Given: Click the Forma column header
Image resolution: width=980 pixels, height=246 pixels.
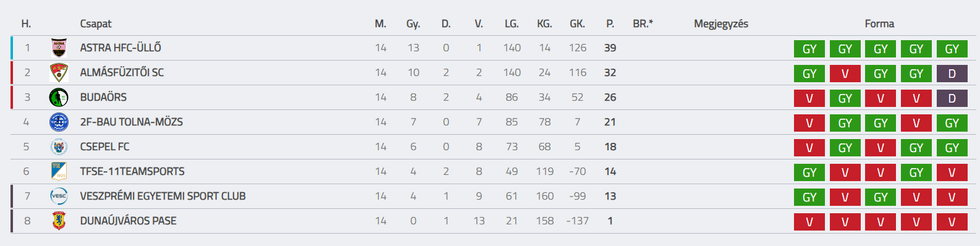Looking at the screenshot, I should point(879,23).
